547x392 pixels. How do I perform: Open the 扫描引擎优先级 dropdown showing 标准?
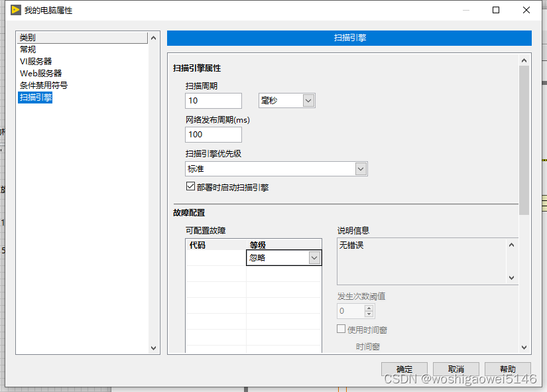(360, 168)
